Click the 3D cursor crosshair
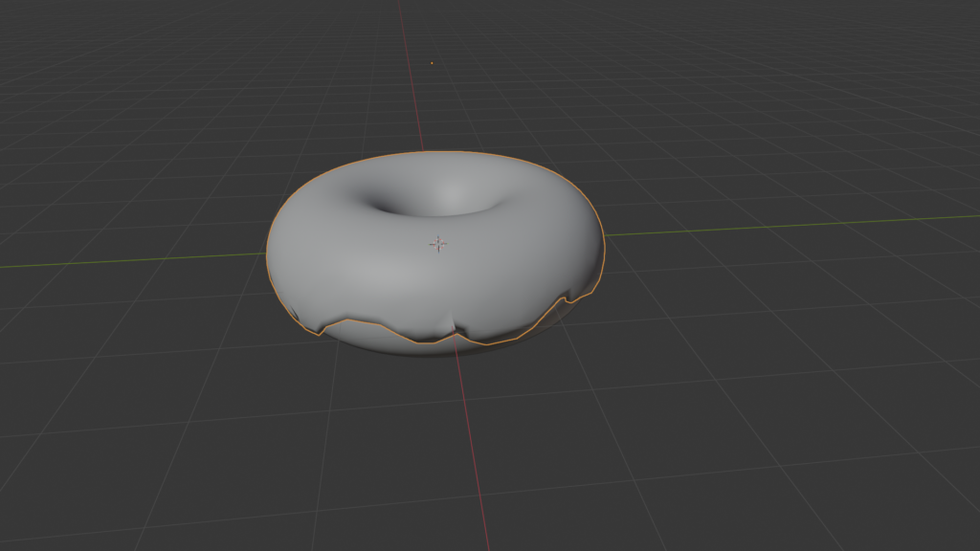The width and height of the screenshot is (980, 551). 438,243
